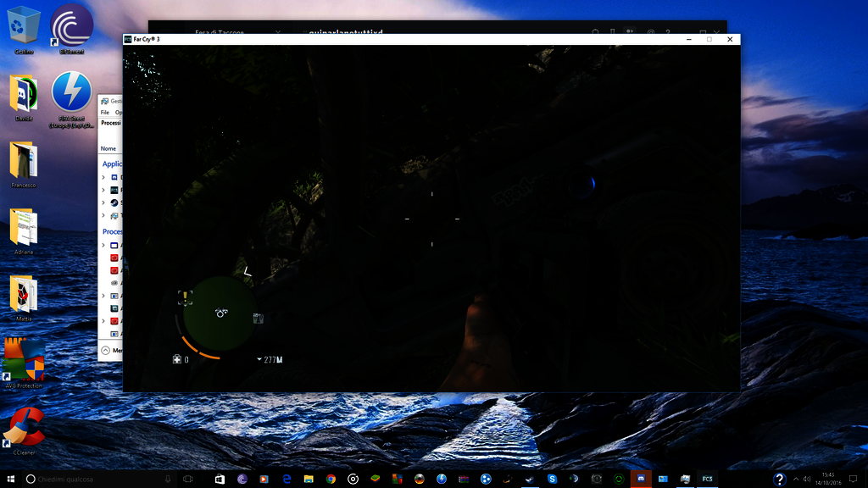
Task: Open File Explorer from the taskbar
Action: (309, 480)
